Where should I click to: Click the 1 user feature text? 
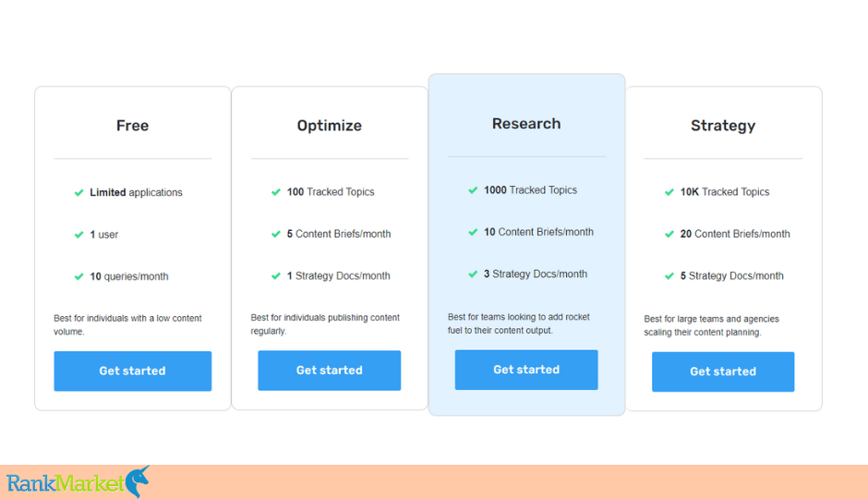point(104,235)
